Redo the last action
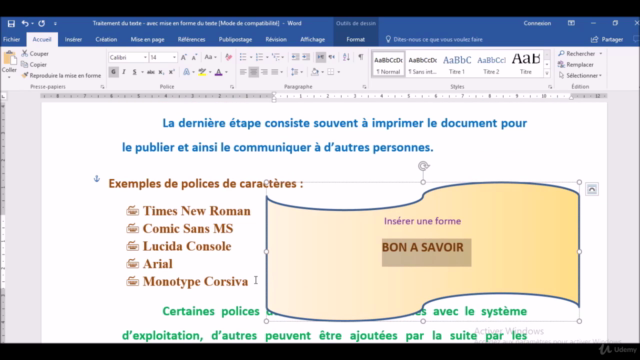This screenshot has height=360, width=640. pyautogui.click(x=42, y=24)
